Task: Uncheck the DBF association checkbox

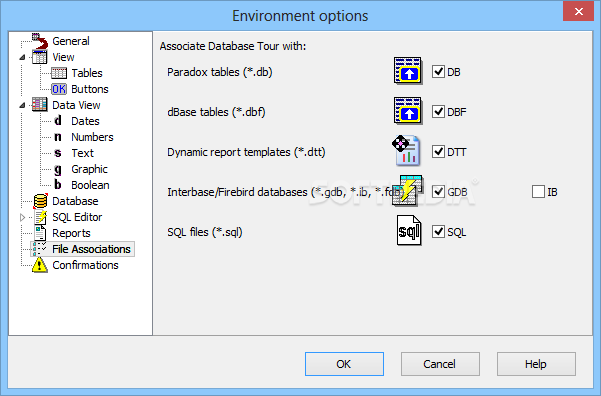Action: click(x=438, y=112)
